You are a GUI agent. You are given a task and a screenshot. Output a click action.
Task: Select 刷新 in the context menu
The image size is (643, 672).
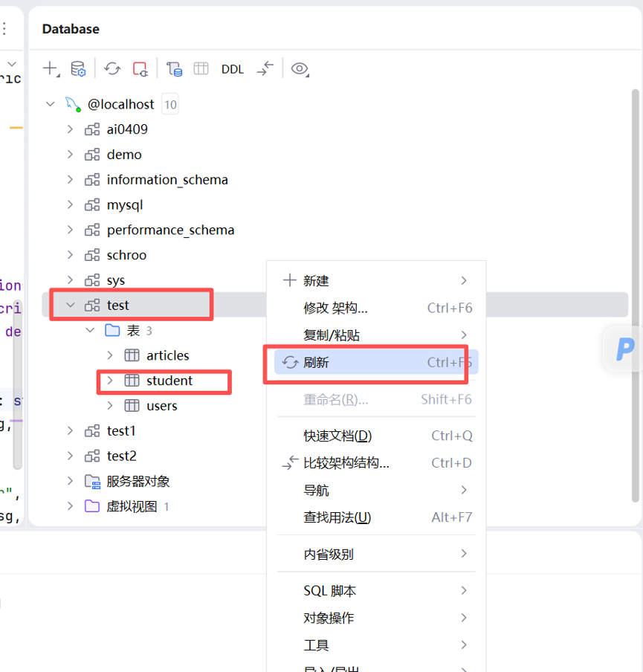click(376, 362)
